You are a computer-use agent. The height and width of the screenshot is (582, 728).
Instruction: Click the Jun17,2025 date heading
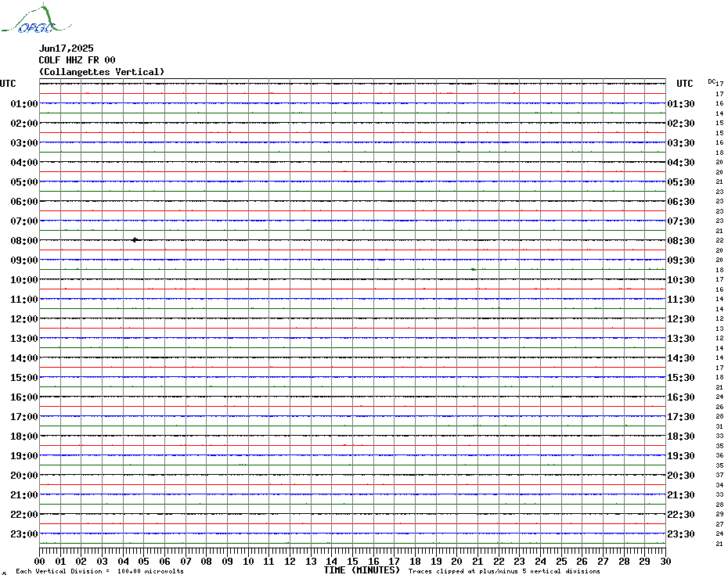(66, 48)
